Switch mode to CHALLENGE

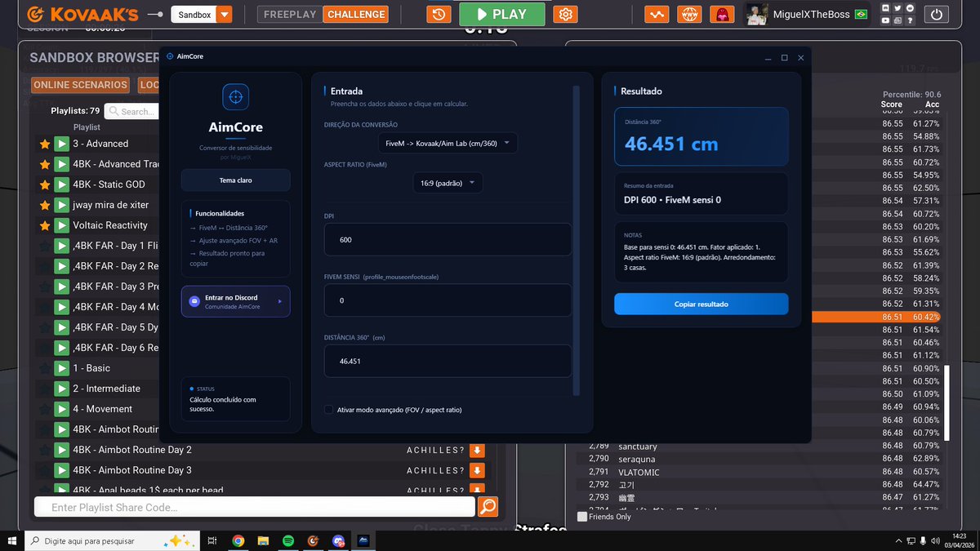tap(355, 14)
